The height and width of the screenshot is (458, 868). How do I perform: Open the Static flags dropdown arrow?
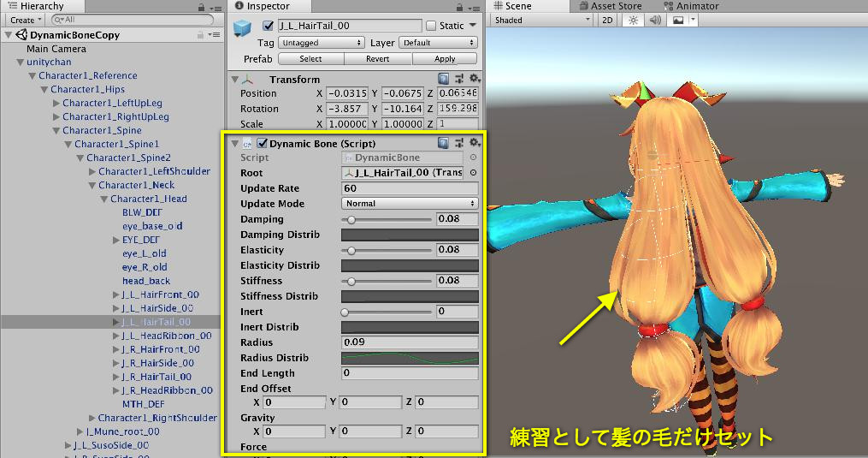473,26
